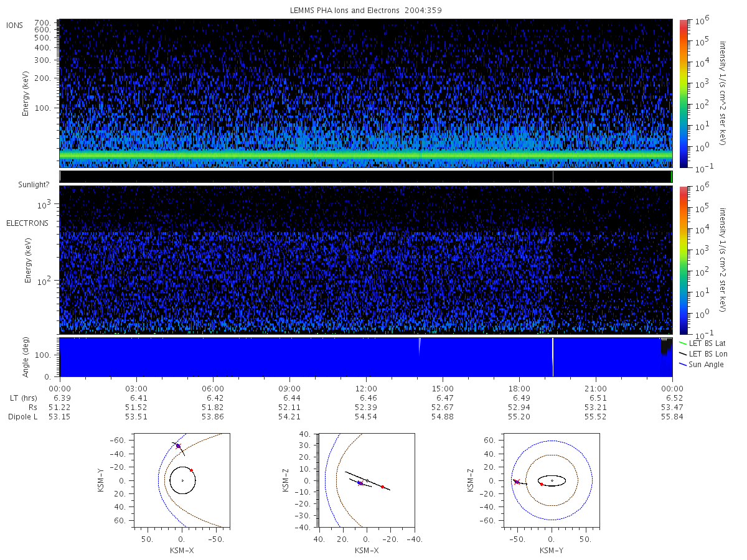Click the KSM-X versus KSM-Z orbit plot
The height and width of the screenshot is (560, 747).
pos(366,480)
